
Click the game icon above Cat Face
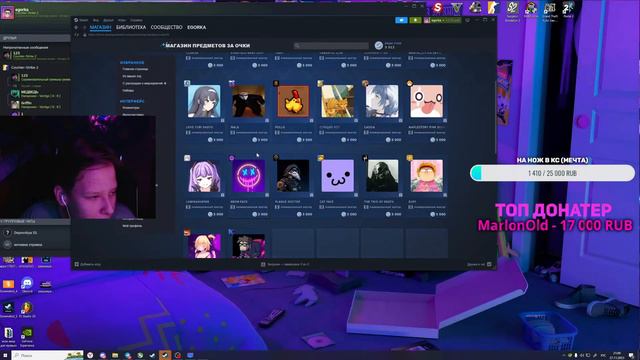[320, 158]
